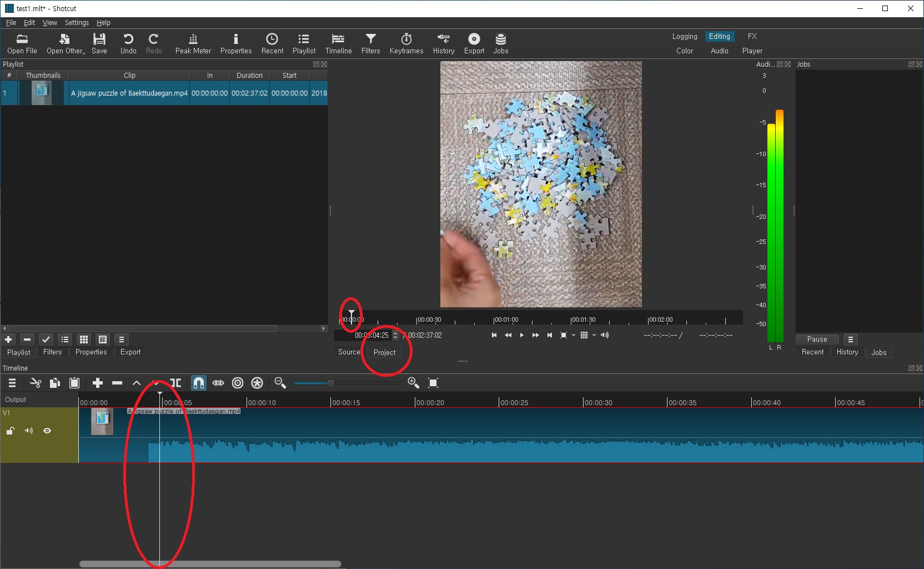
Task: Open the Jobs panel from toolbar
Action: point(501,44)
